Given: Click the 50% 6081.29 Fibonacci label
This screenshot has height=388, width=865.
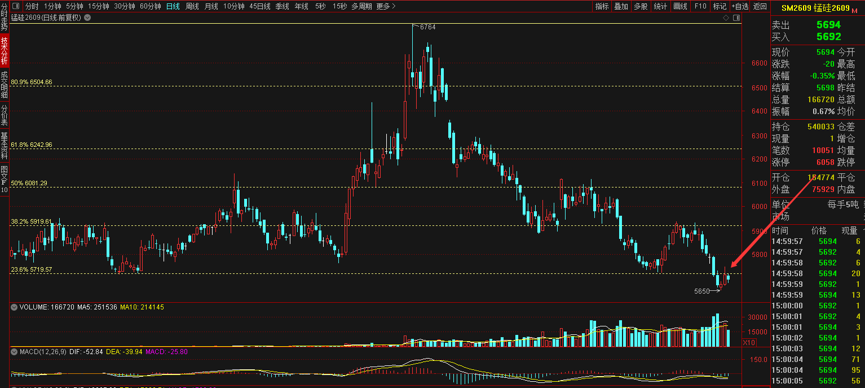Looking at the screenshot, I should pyautogui.click(x=29, y=183).
